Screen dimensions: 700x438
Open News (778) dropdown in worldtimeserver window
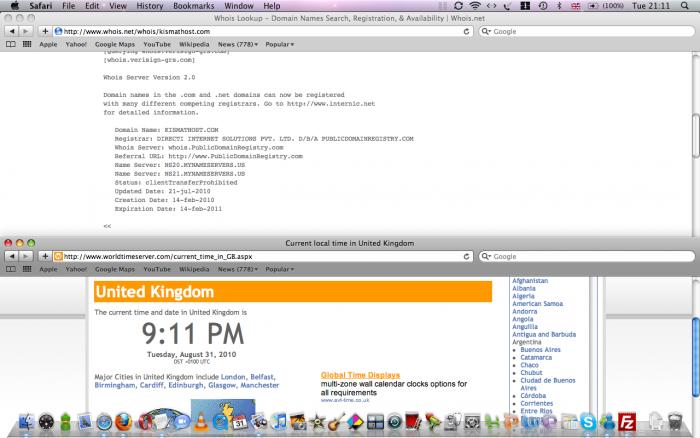[x=238, y=269]
